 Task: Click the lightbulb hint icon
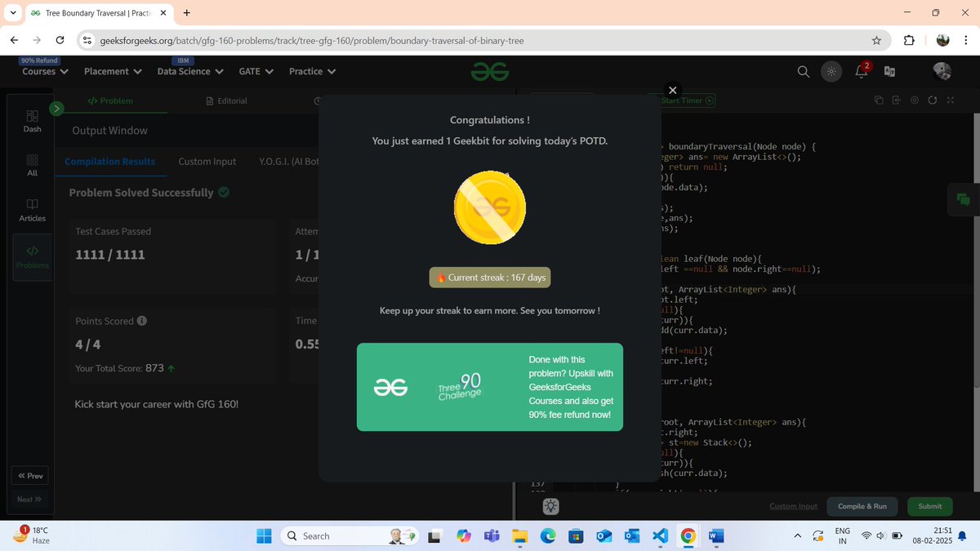(x=551, y=507)
